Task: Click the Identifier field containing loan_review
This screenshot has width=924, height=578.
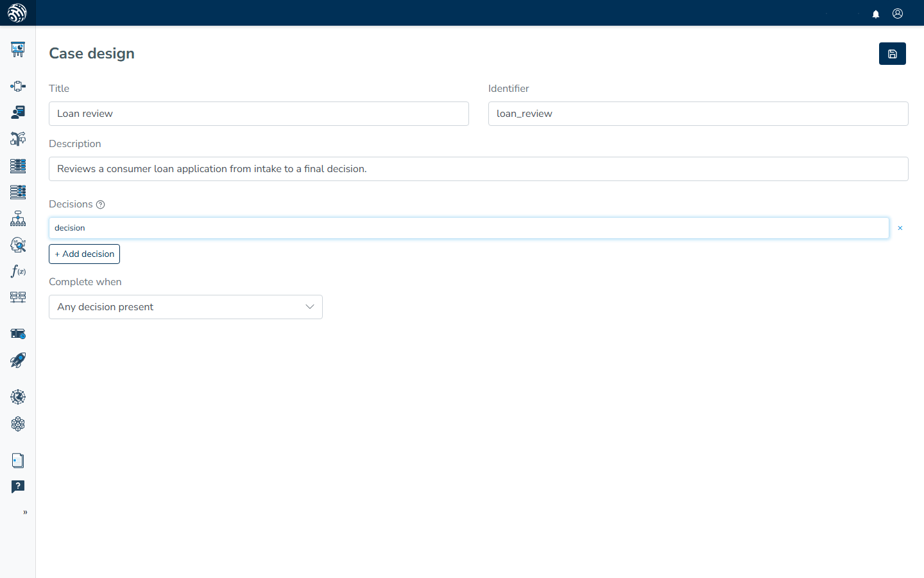Action: click(x=698, y=114)
